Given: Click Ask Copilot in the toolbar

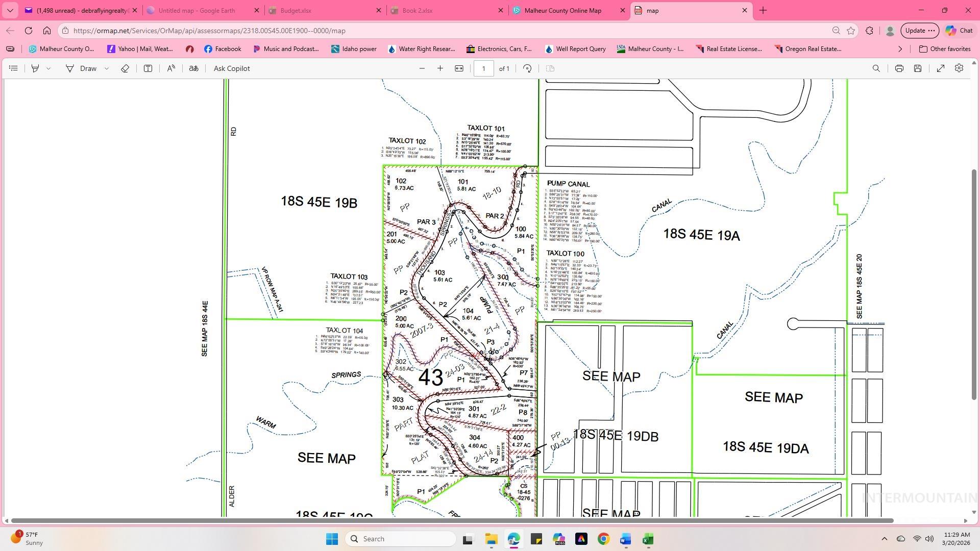Looking at the screenshot, I should (232, 68).
